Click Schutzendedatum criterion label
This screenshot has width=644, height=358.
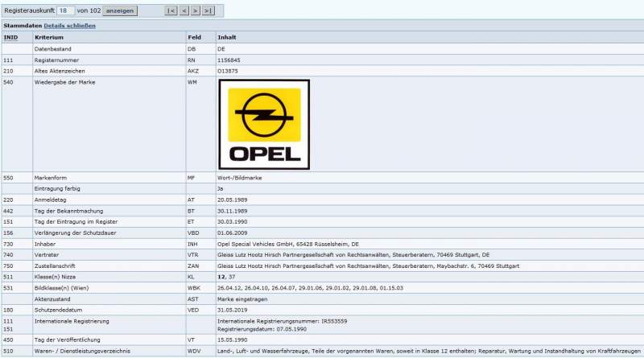click(x=58, y=310)
